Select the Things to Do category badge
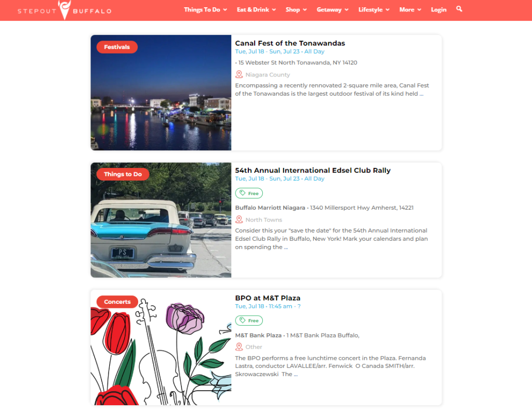The image size is (532, 413). tap(123, 174)
